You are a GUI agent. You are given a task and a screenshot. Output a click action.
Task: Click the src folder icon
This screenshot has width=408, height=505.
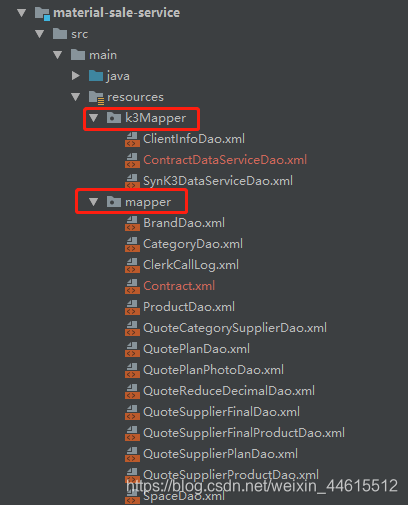(60, 34)
